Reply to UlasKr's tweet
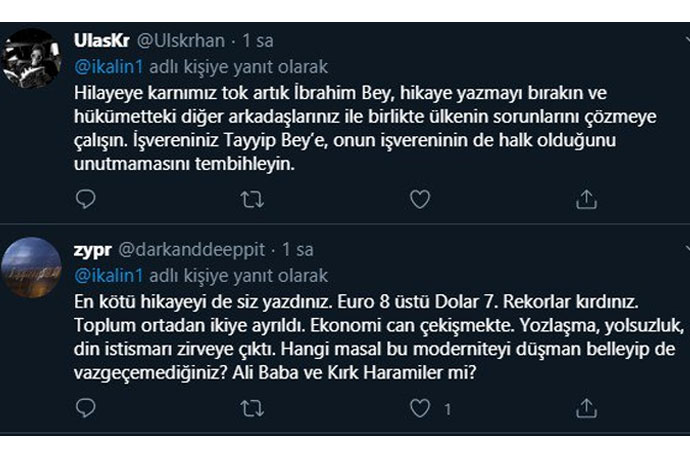Screen dimensions: 690x450 point(87,200)
